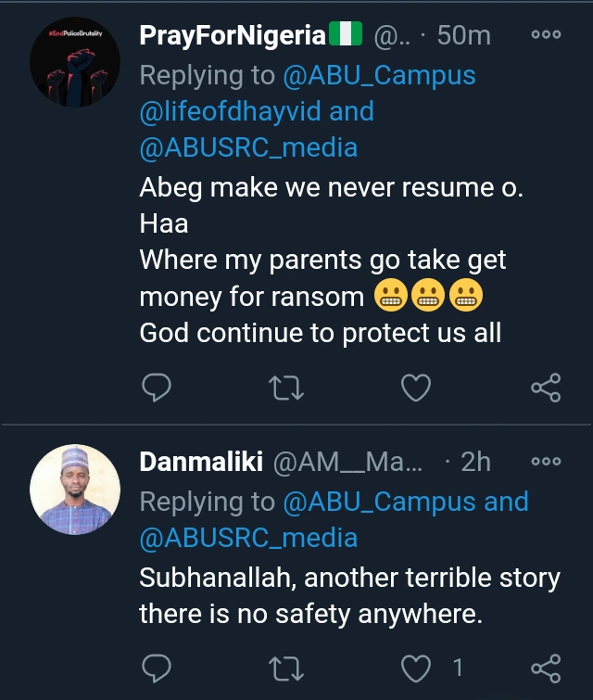Share PrayForNigeria's tweet
593x700 pixels.
[546, 388]
